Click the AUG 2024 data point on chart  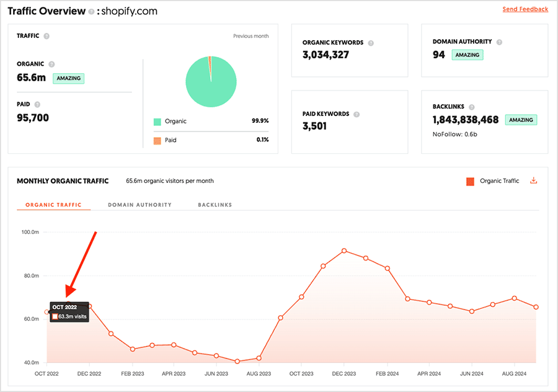point(514,298)
